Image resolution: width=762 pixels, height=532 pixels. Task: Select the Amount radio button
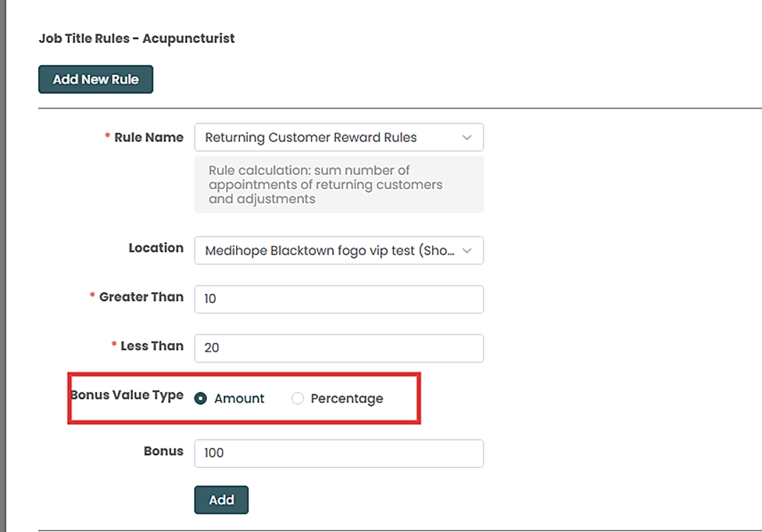(x=201, y=398)
